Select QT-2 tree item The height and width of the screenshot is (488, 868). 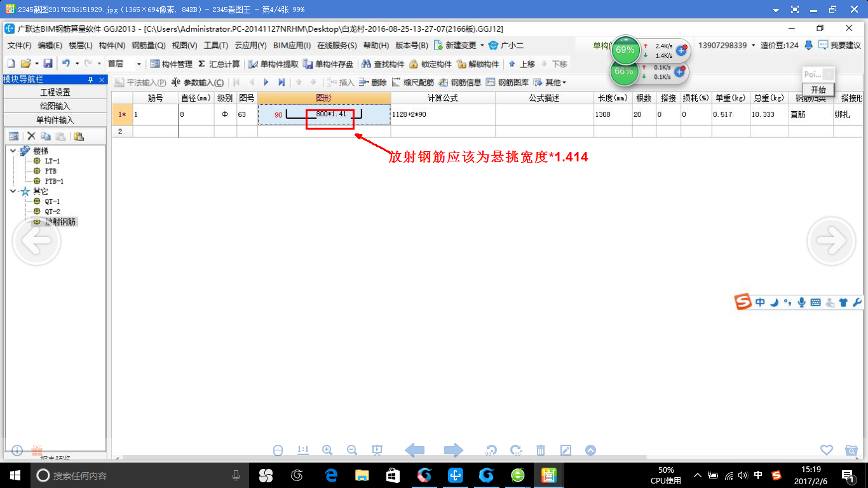click(52, 212)
